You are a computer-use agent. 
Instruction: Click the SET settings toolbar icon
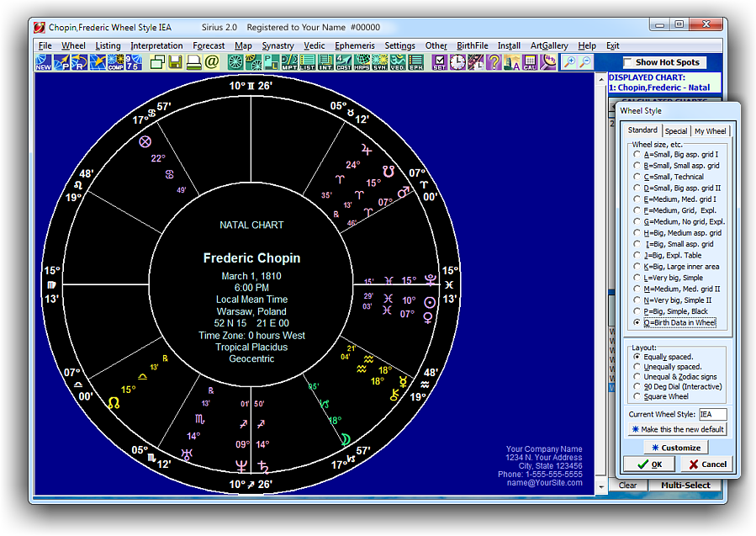(439, 62)
